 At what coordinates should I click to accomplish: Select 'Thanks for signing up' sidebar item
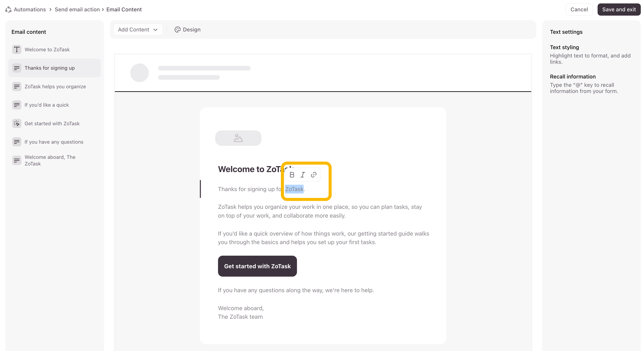[x=49, y=68]
